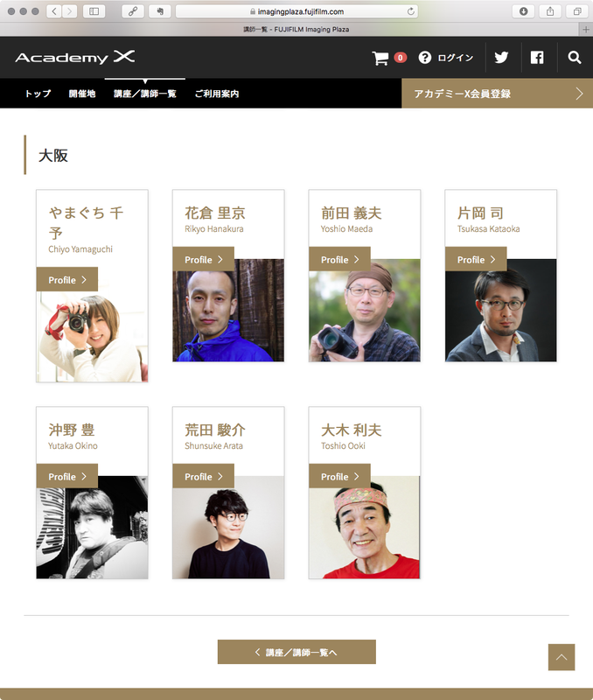
Task: Show Safari sidebar
Action: [x=94, y=11]
